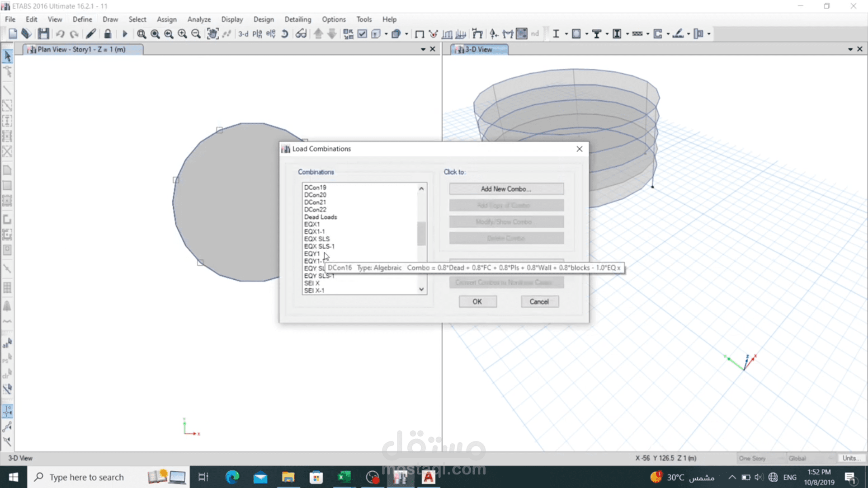Save the model
868x488 pixels.
43,33
